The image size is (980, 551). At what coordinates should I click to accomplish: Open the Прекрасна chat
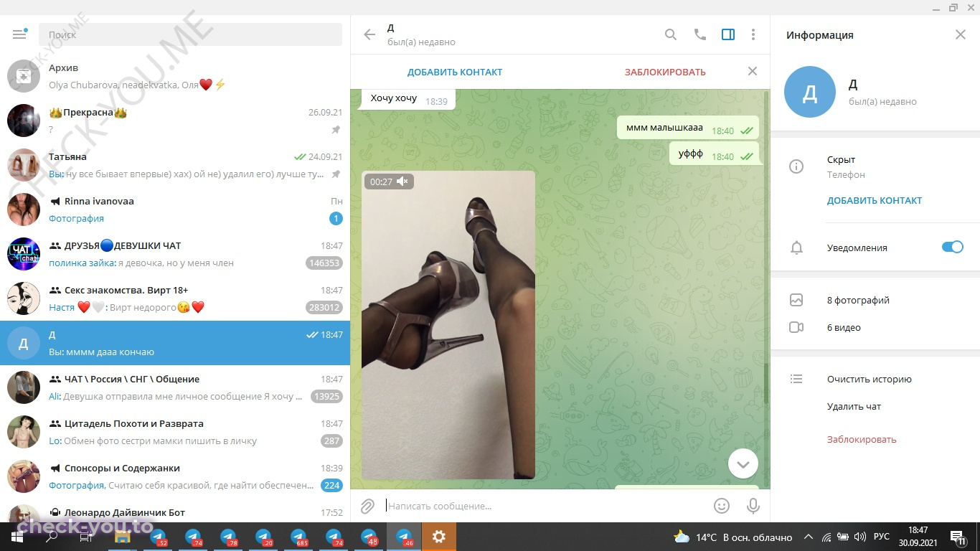pos(175,121)
